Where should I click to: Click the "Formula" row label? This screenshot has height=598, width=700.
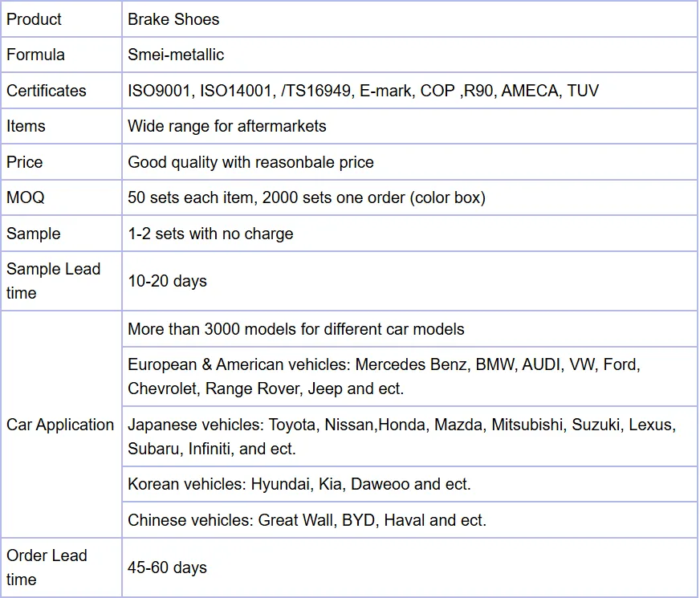[x=35, y=55]
